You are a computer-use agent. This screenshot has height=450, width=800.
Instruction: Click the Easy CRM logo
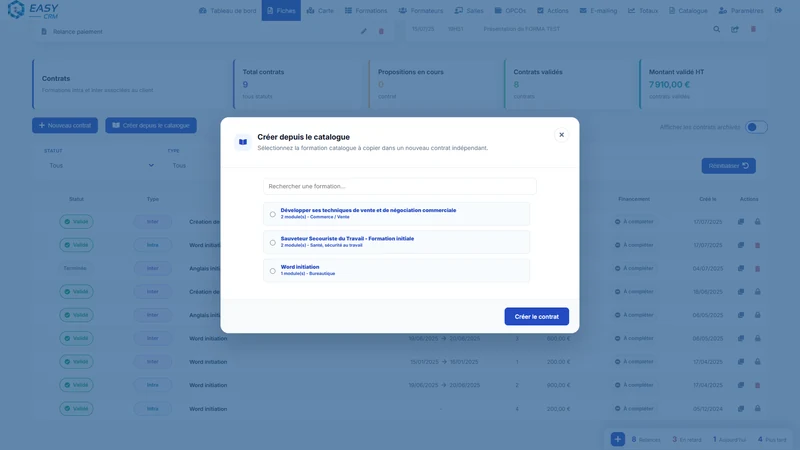[x=33, y=10]
